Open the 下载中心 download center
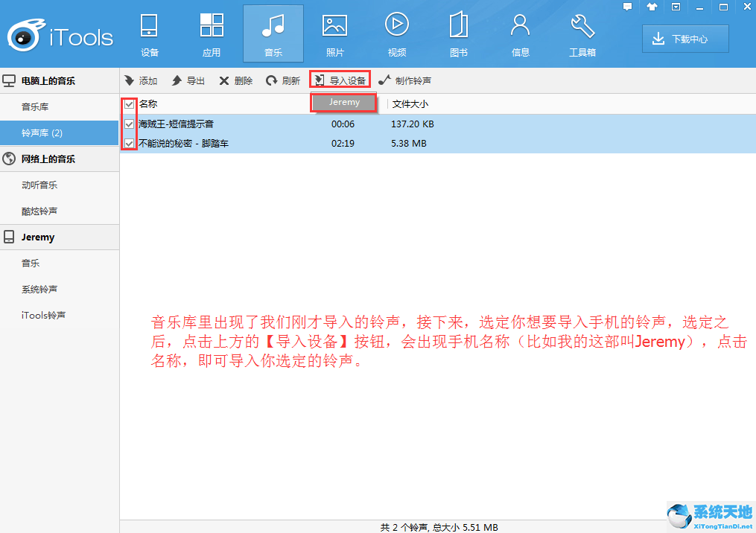The width and height of the screenshot is (756, 533). [685, 39]
